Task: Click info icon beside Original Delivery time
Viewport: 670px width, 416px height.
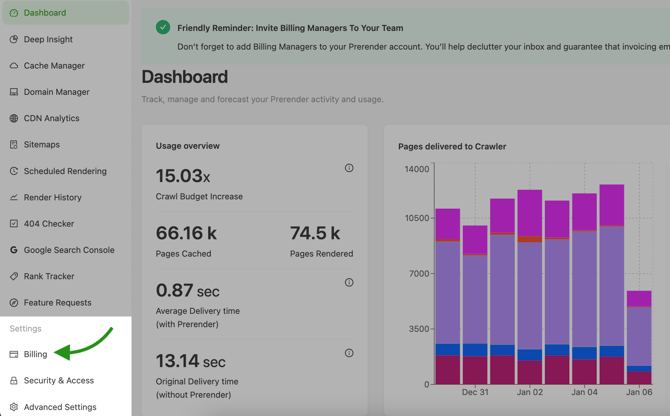Action: (x=349, y=353)
